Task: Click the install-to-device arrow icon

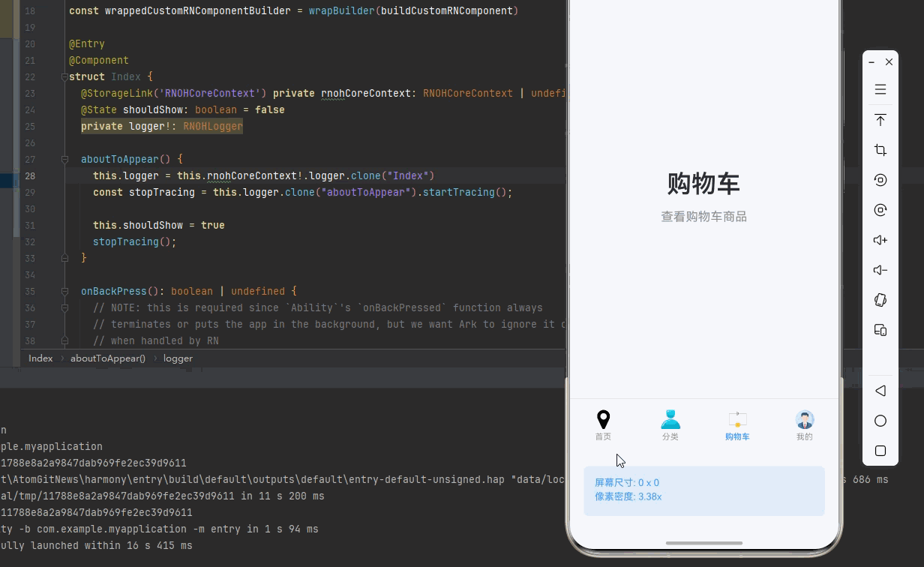Action: [x=880, y=120]
